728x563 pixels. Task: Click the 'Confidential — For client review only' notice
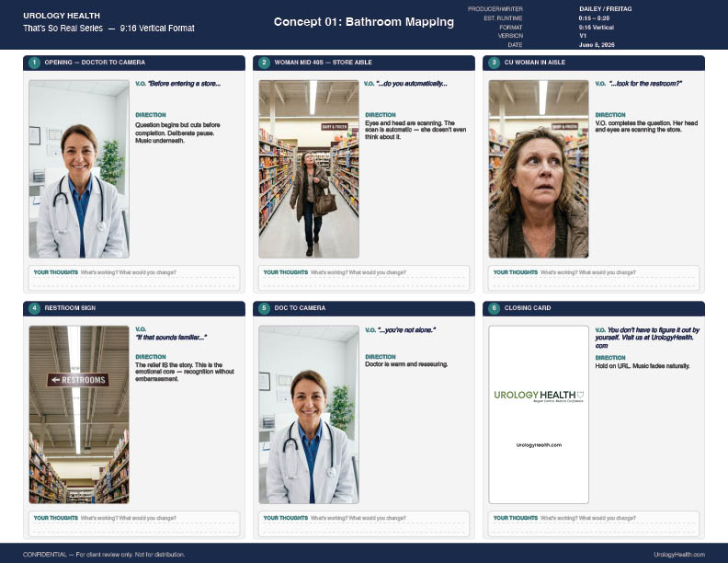104,555
